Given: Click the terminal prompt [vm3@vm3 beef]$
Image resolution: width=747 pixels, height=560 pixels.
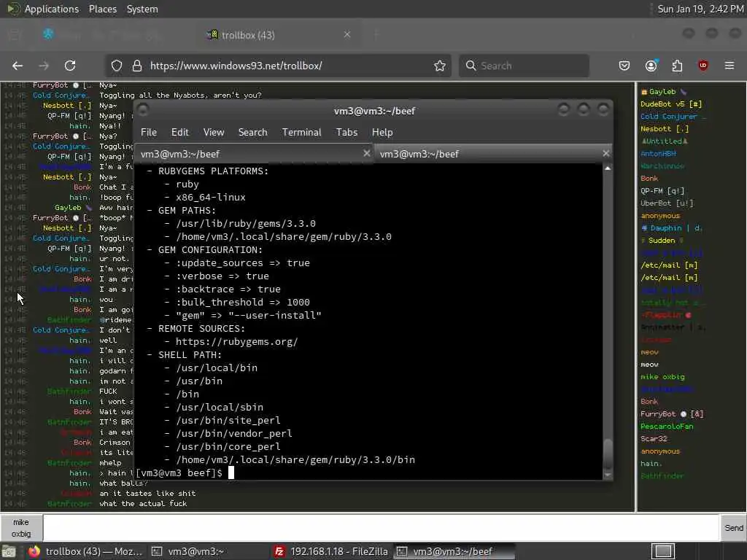Looking at the screenshot, I should [179, 472].
